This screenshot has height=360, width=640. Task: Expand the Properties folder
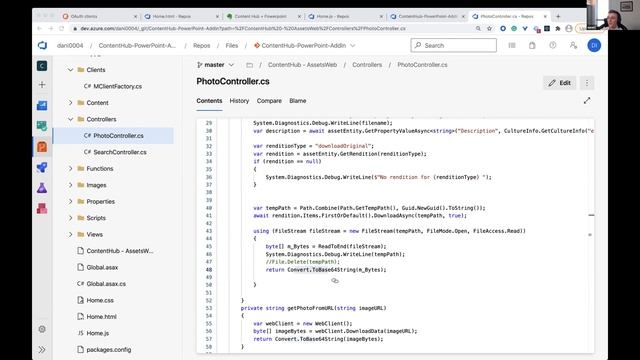click(70, 202)
